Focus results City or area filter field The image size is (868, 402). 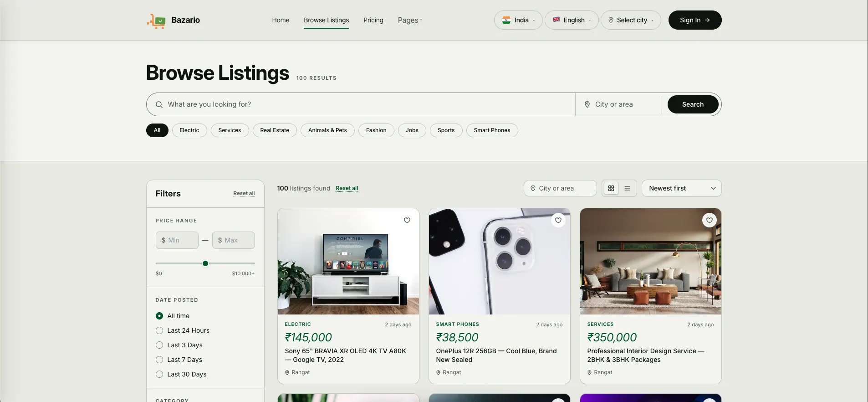[560, 188]
